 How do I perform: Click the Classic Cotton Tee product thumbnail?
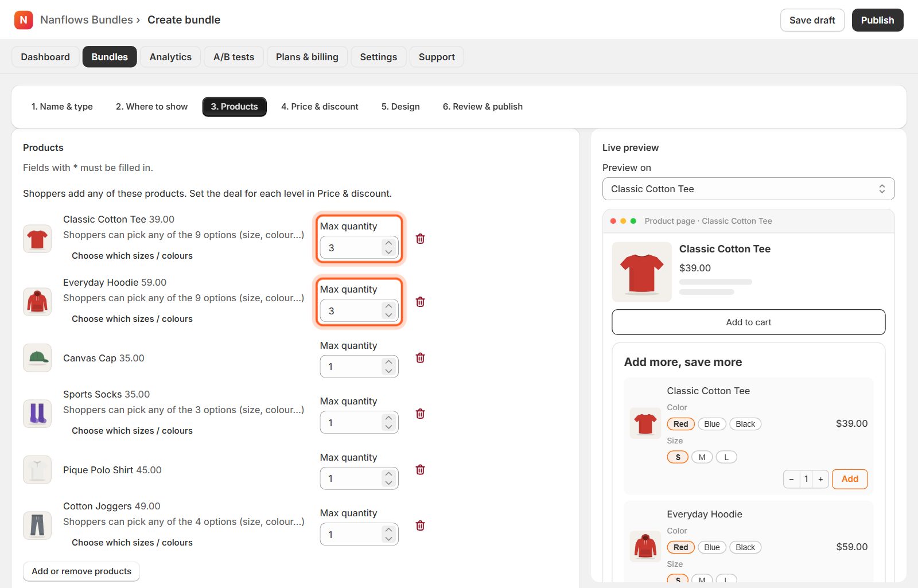[x=37, y=239]
